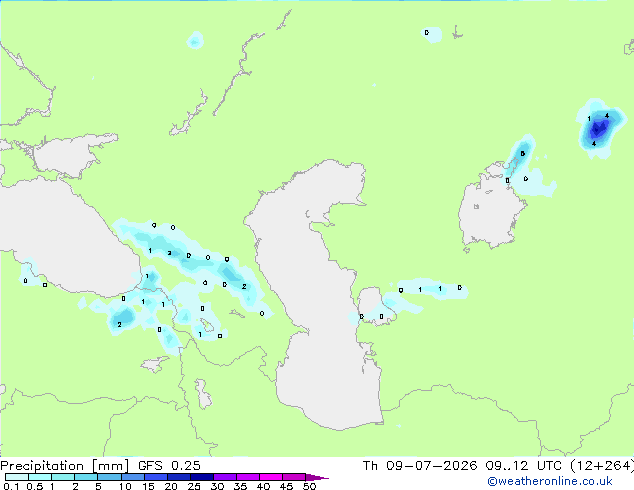Click the 15–20 mm legend color swatch
The width and height of the screenshot is (634, 490).
tap(155, 477)
